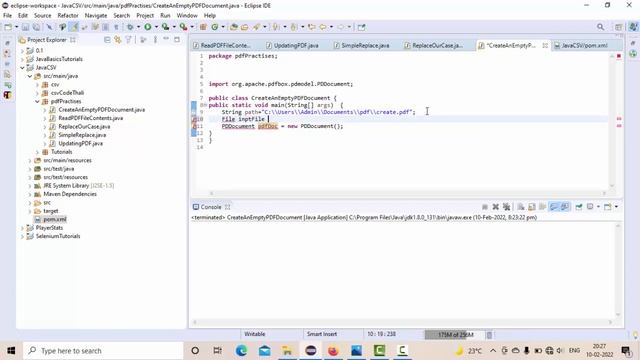Viewport: 640px width, 360px height.
Task: Click the editor horizontal scrollbar
Action: tap(407, 193)
